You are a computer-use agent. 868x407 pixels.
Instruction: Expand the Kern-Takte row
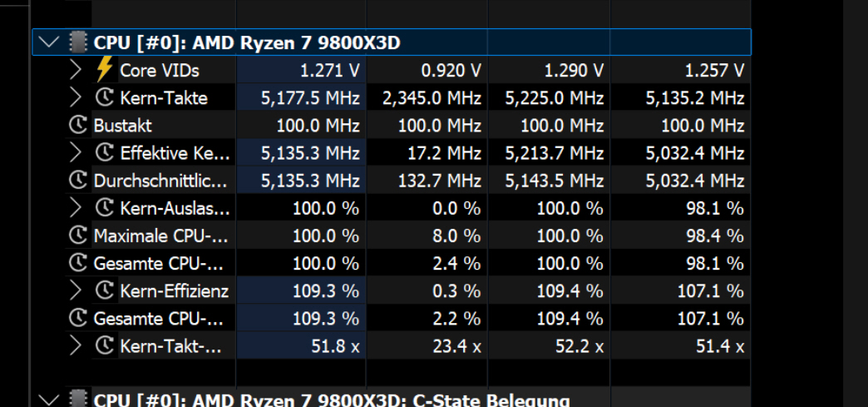pos(76,97)
